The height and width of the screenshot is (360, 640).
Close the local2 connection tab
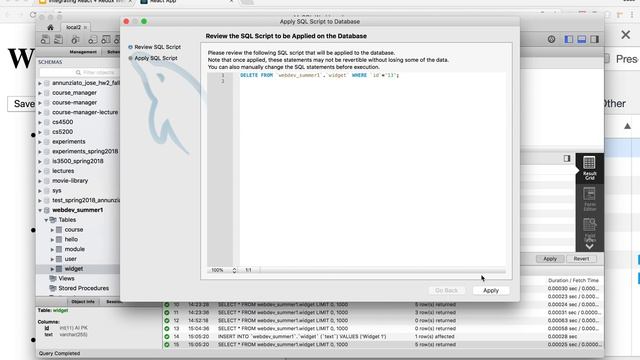tap(85, 27)
